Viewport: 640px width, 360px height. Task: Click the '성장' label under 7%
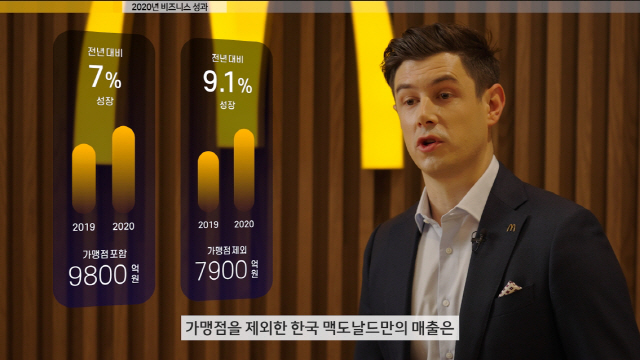[105, 101]
